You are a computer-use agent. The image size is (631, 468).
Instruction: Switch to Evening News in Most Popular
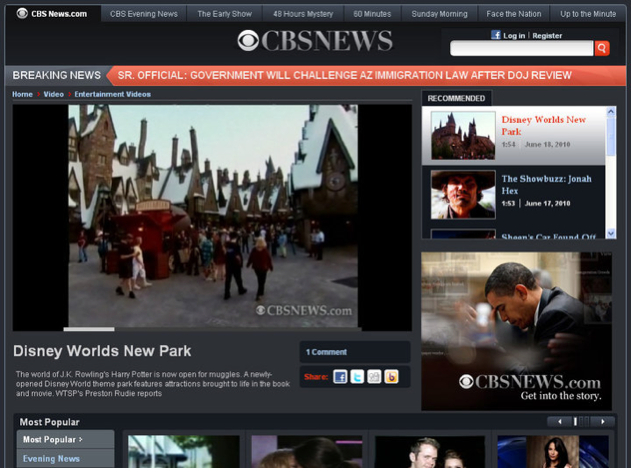pos(52,459)
